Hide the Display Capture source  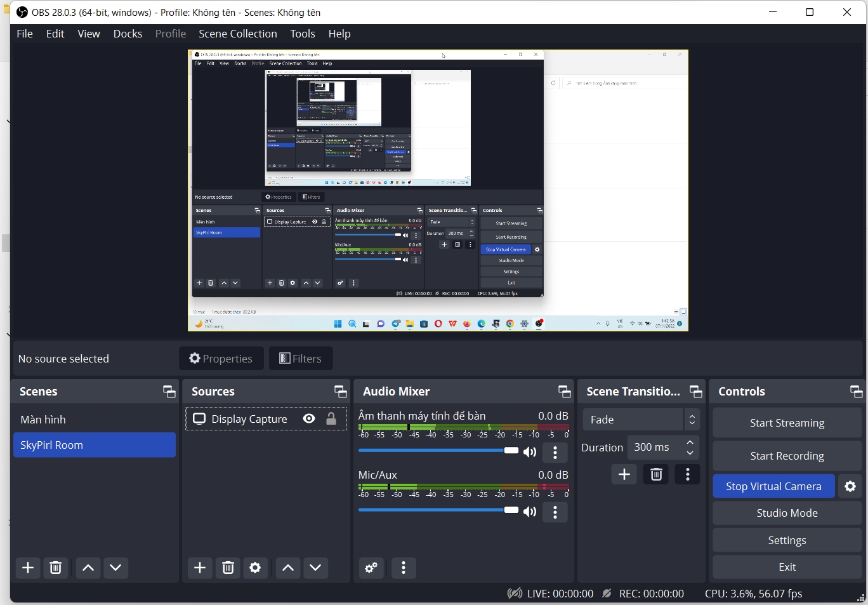click(309, 419)
